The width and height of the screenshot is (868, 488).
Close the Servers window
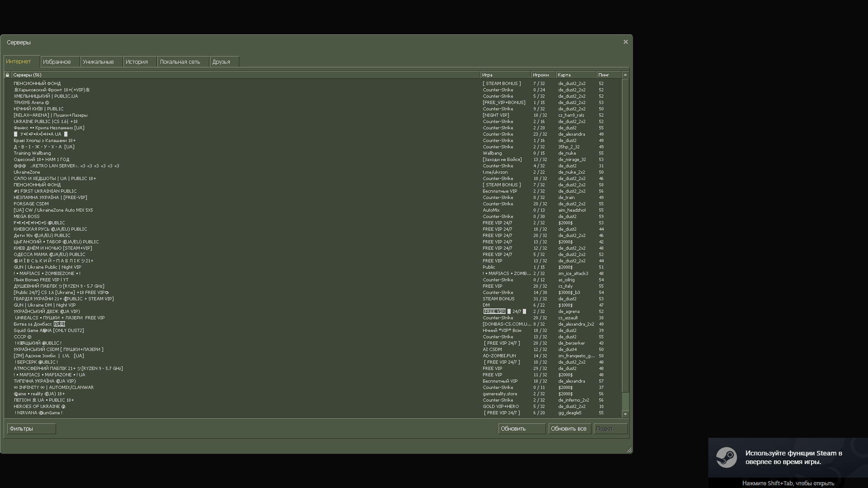click(x=626, y=42)
